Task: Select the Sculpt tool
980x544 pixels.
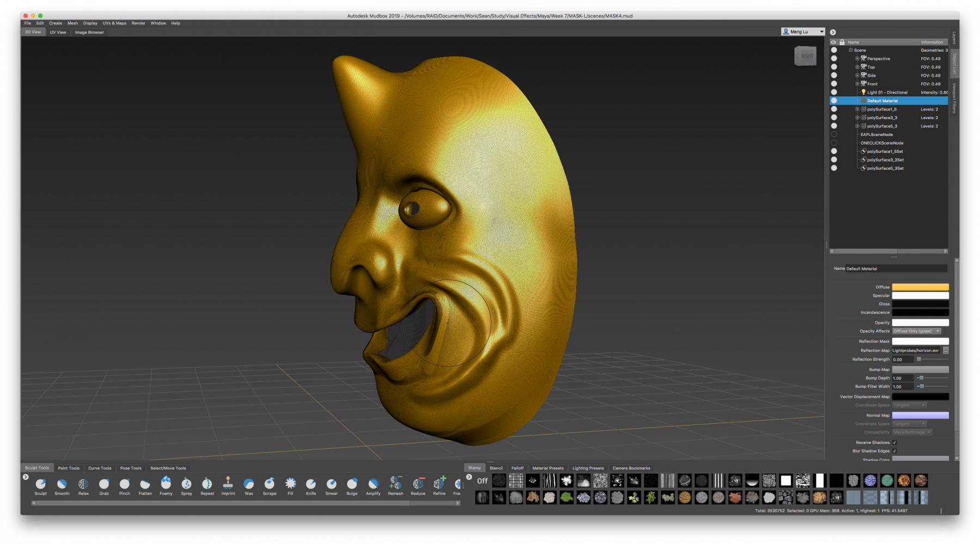Action: click(x=41, y=485)
